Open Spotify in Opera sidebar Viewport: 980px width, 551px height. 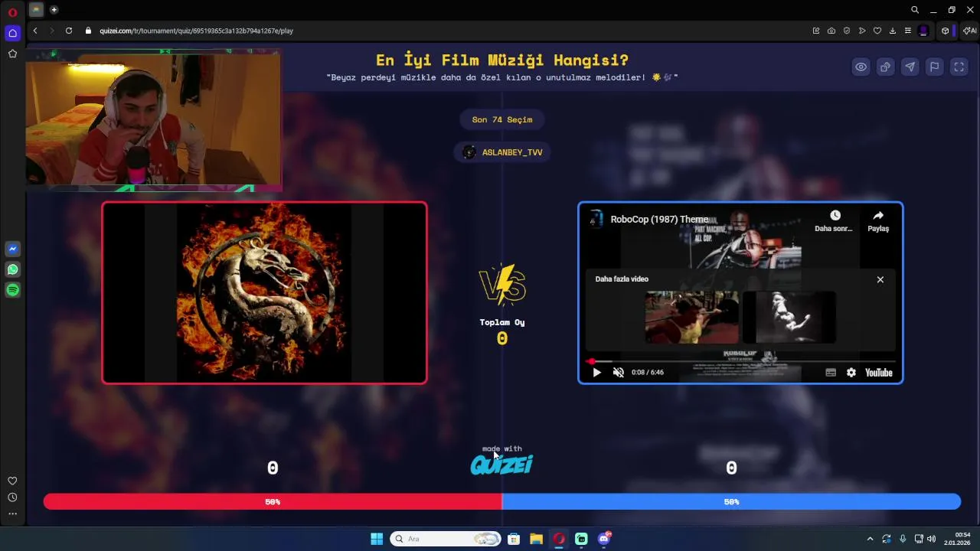click(12, 290)
